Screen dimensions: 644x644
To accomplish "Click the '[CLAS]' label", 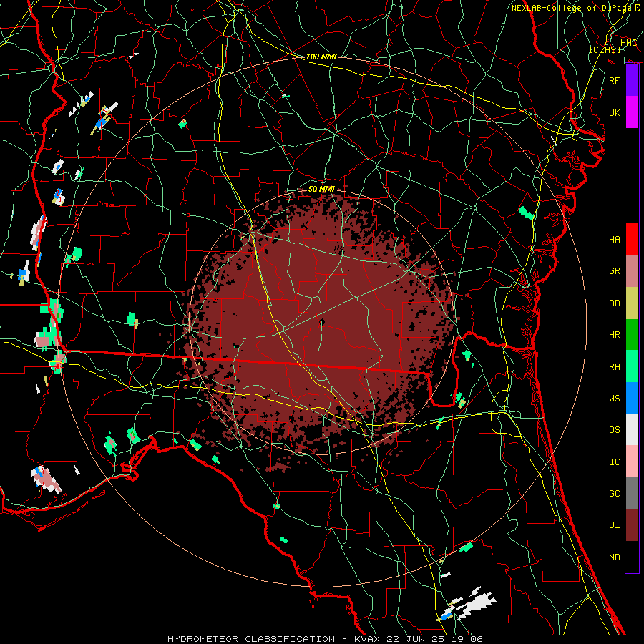I will 605,49.
